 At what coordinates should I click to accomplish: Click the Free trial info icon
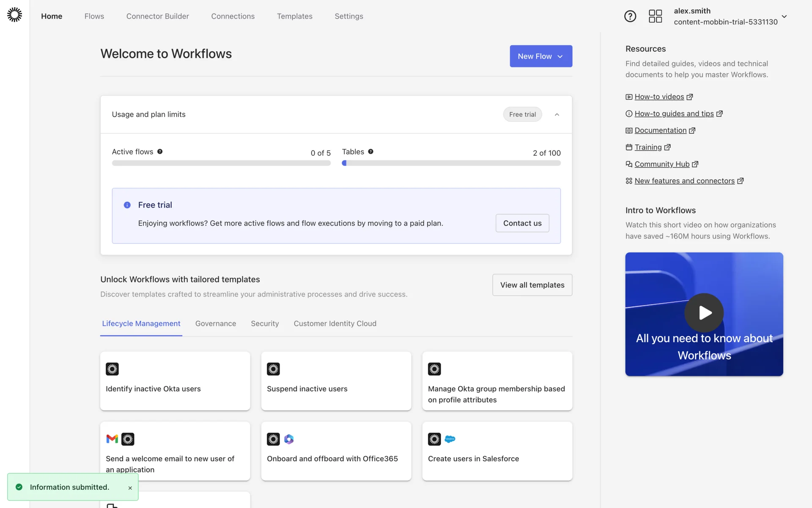[x=127, y=205]
